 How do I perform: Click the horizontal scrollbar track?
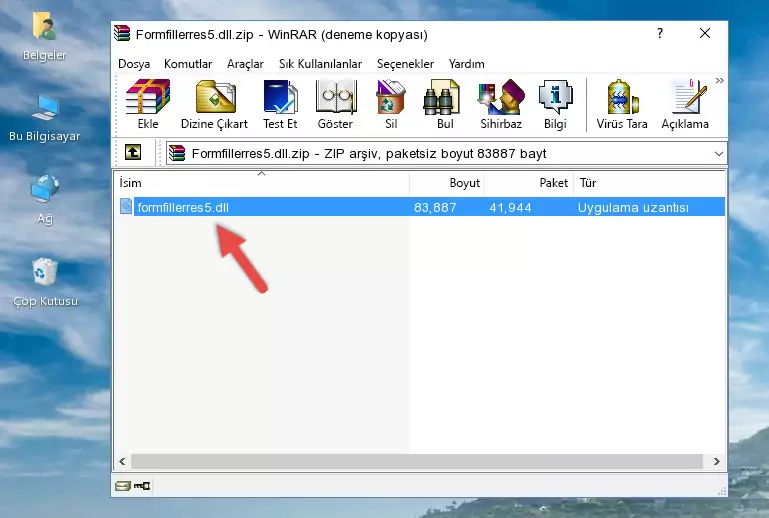[417, 461]
